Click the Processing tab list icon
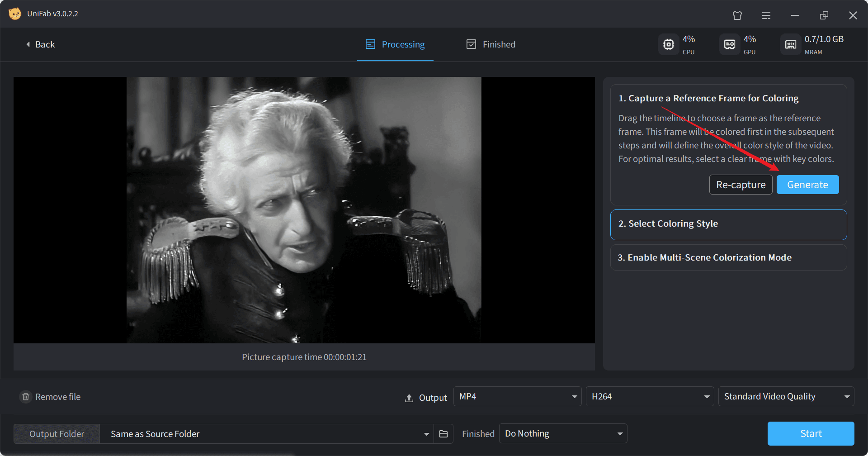Screen dimensions: 868x456 pyautogui.click(x=370, y=44)
